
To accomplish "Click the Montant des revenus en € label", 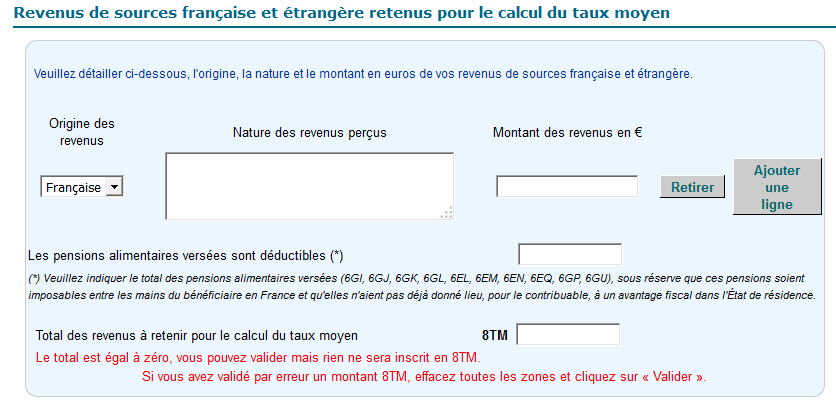I will click(567, 133).
